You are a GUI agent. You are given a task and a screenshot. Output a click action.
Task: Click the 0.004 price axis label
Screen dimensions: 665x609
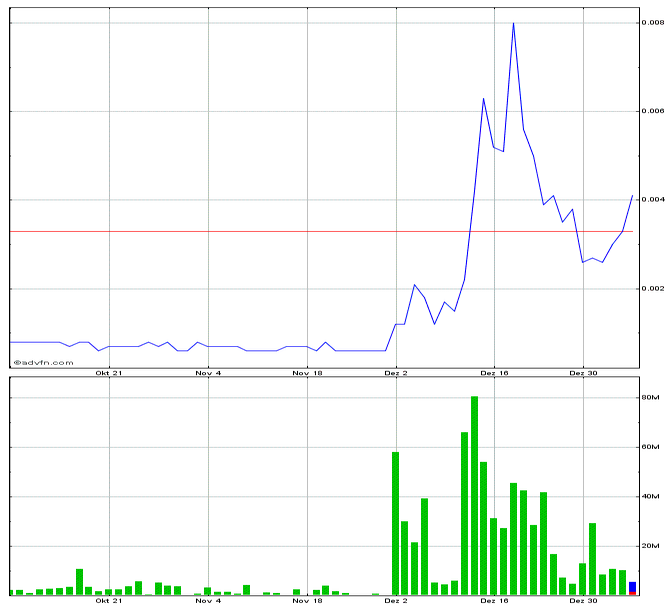[x=652, y=199]
